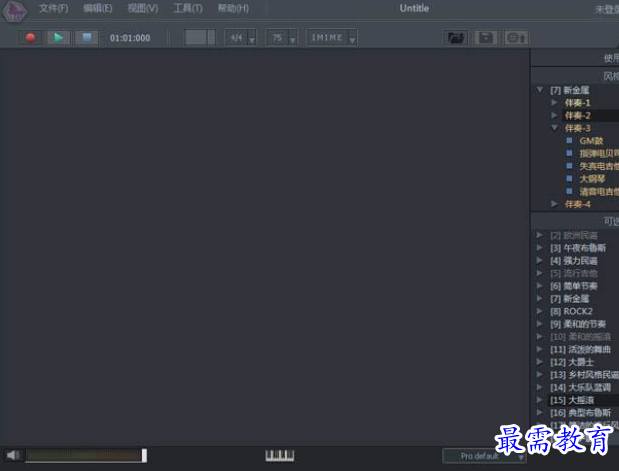The height and width of the screenshot is (471, 619).
Task: Save project with the floppy disk icon
Action: [x=486, y=38]
